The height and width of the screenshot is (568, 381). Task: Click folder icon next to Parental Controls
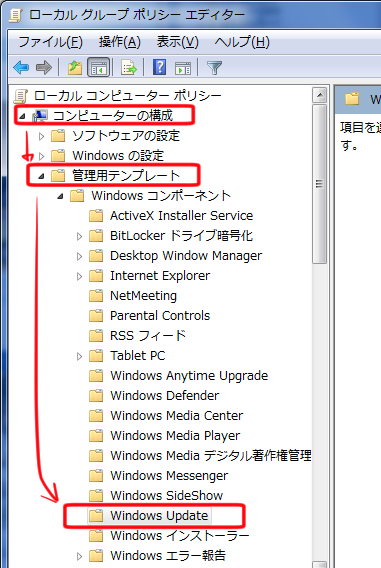96,316
